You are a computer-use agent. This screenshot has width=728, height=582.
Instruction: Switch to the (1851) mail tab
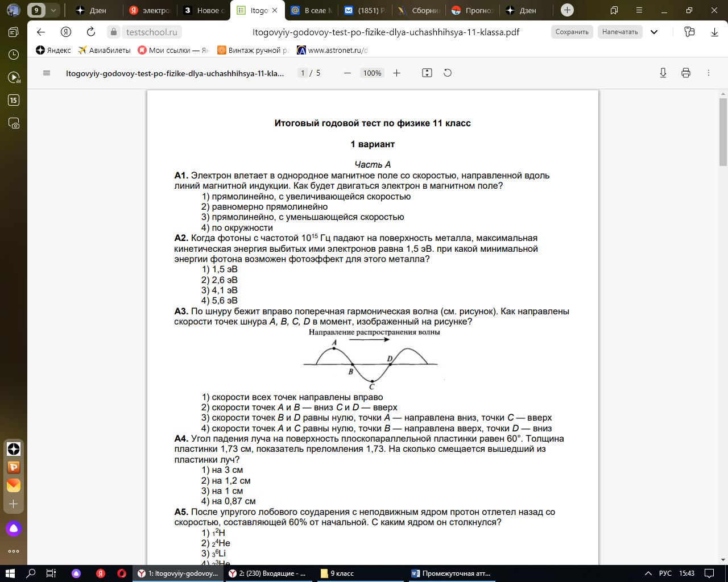[x=365, y=10]
